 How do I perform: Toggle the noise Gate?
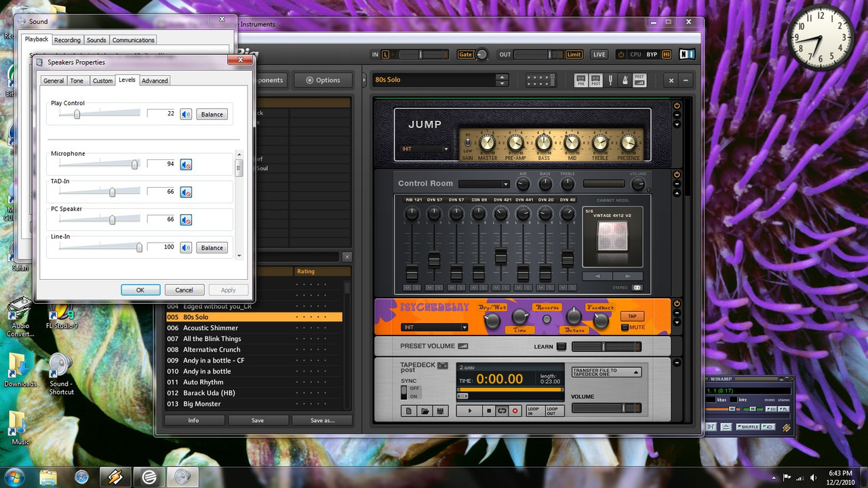465,54
